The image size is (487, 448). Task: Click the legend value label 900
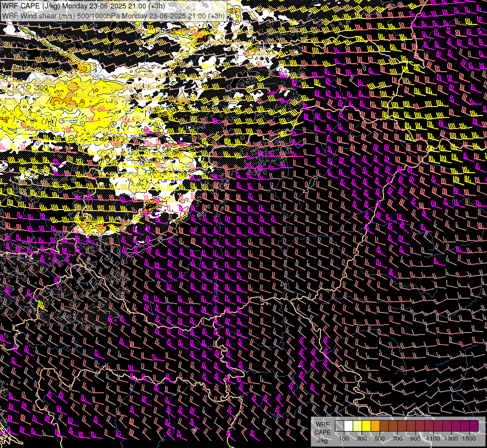(415, 439)
